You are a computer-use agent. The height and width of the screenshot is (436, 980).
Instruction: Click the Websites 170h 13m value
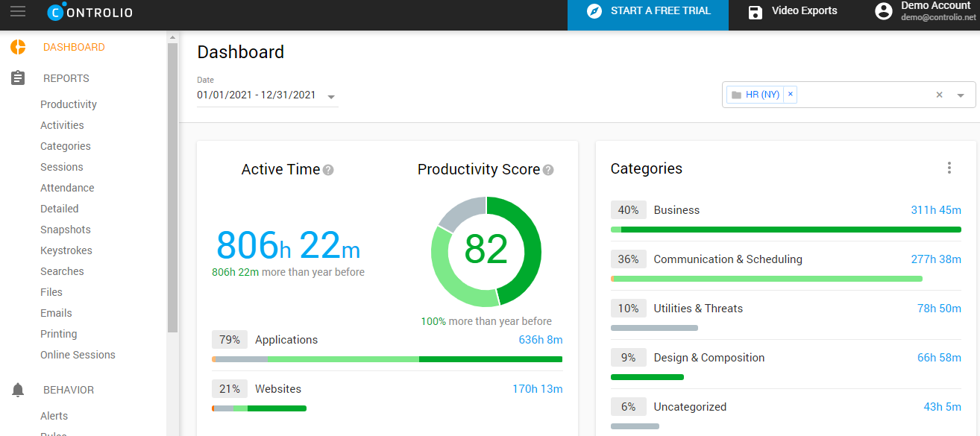(x=538, y=389)
